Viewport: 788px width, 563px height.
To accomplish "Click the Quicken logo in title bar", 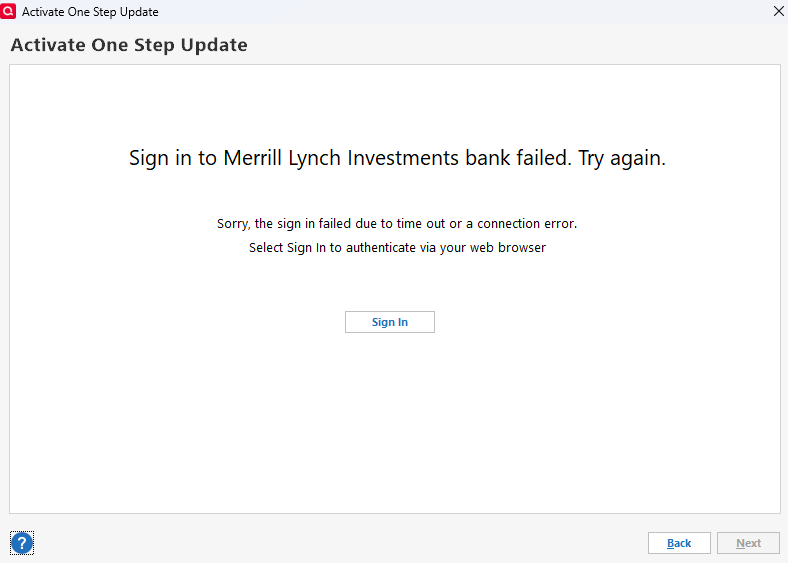I will pos(8,11).
